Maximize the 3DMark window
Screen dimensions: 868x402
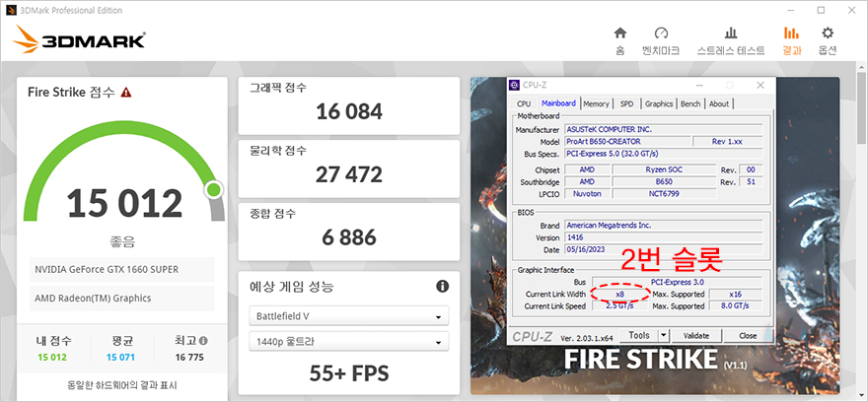pos(821,10)
